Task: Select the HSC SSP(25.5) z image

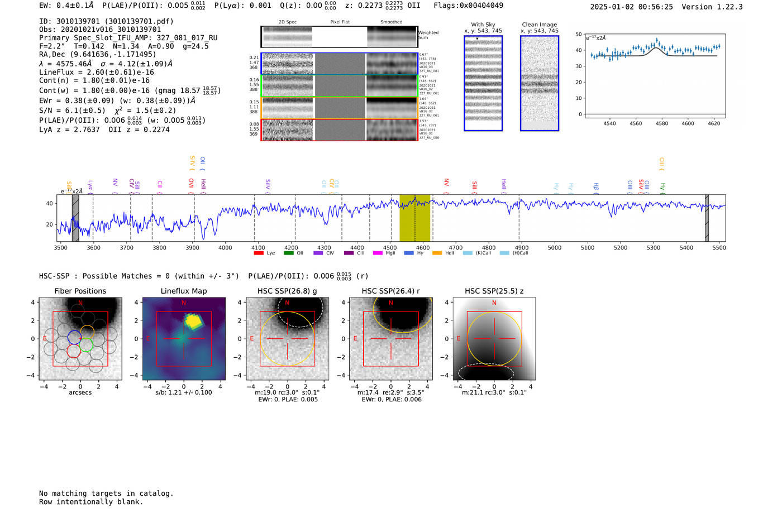Action: 494,339
